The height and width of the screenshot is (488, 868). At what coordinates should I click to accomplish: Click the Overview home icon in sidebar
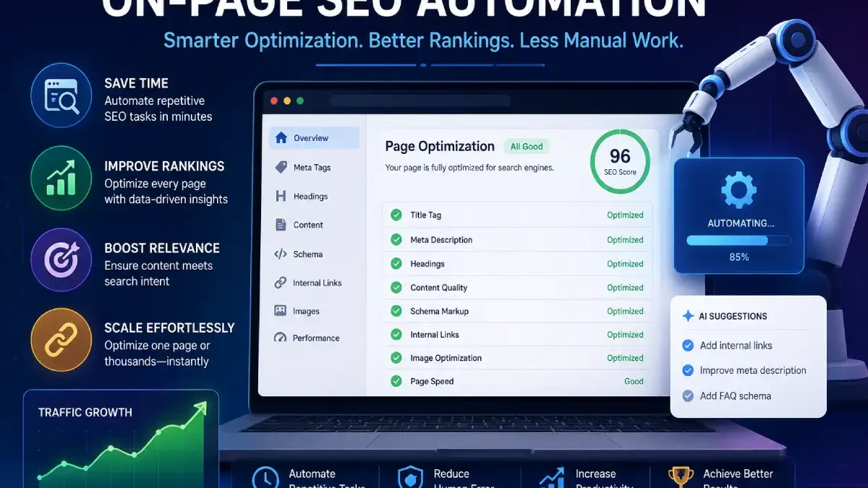[281, 138]
